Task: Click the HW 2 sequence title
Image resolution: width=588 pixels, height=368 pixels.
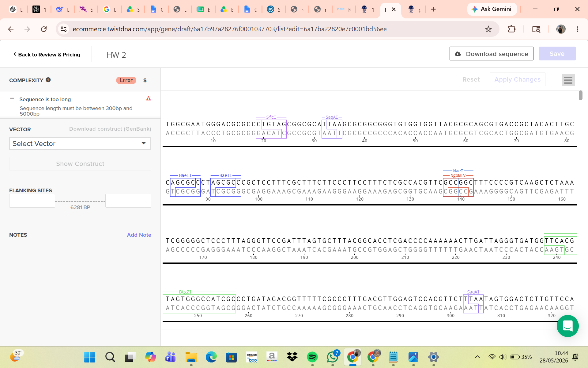Action: coord(116,55)
